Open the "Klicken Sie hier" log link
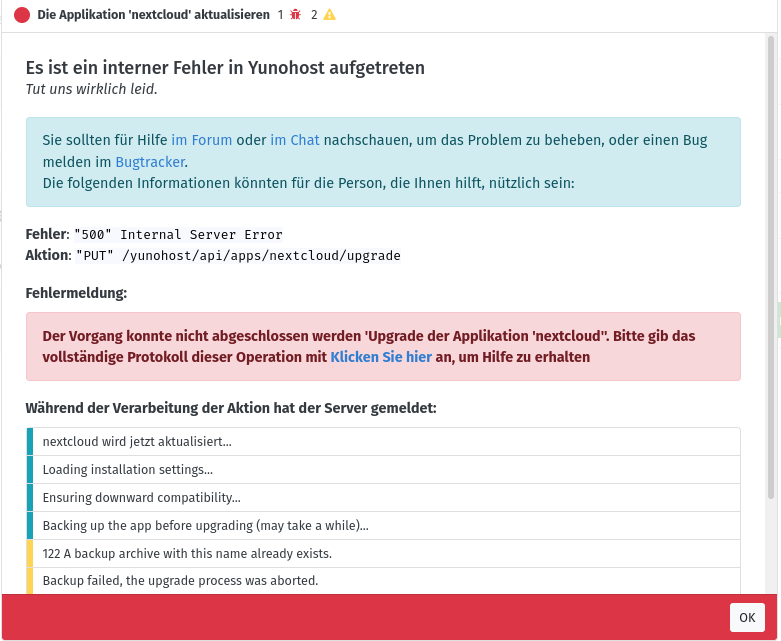This screenshot has width=781, height=641. pos(381,356)
